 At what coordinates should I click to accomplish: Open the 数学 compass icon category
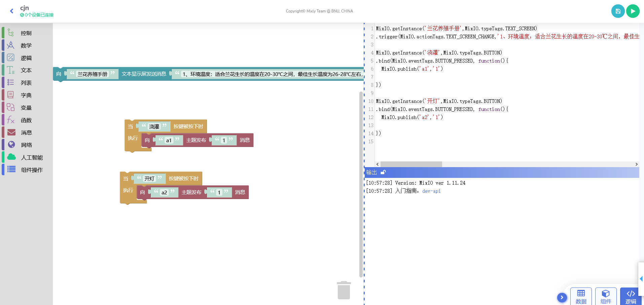(x=11, y=45)
